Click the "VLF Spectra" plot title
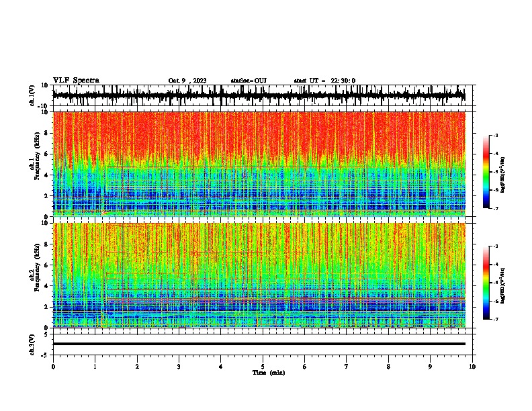The height and width of the screenshot is (411, 532). [76, 81]
